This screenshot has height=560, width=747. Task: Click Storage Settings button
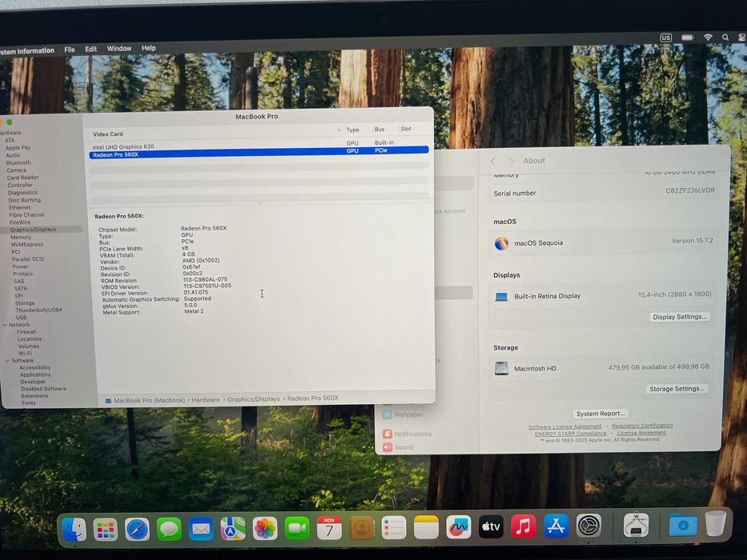[x=677, y=389]
